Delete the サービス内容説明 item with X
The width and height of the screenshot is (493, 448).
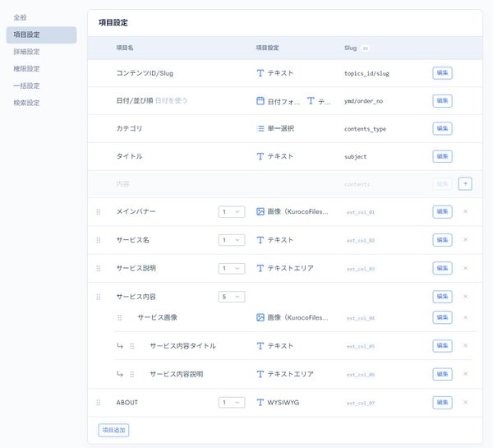[466, 374]
